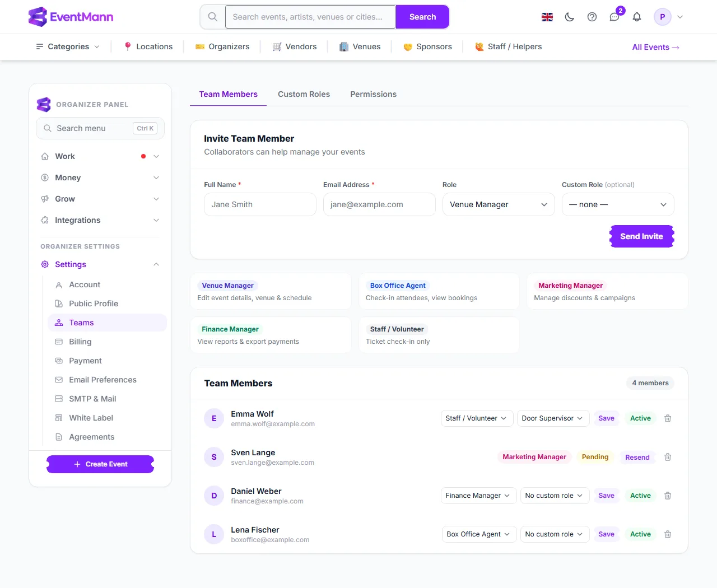Viewport: 717px width, 588px height.
Task: Delete Sven Lange with trash icon
Action: [668, 457]
